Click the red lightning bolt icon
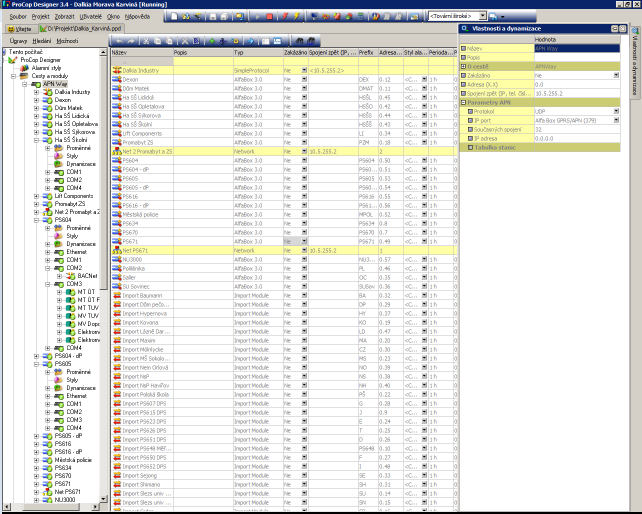The width and height of the screenshot is (642, 514). click(x=285, y=16)
